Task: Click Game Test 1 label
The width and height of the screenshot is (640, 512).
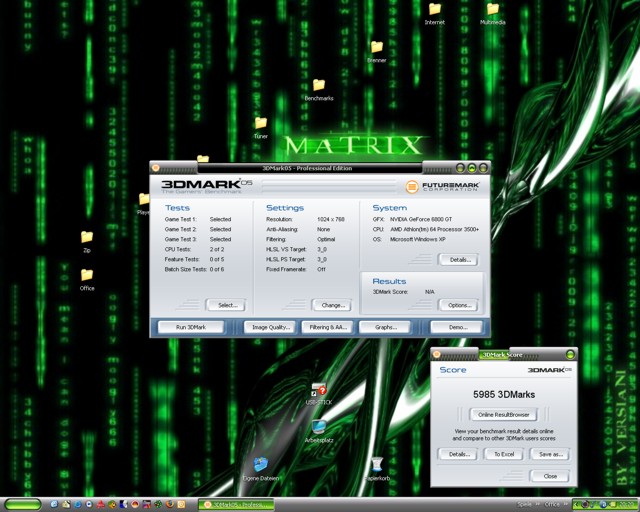Action: tap(180, 219)
